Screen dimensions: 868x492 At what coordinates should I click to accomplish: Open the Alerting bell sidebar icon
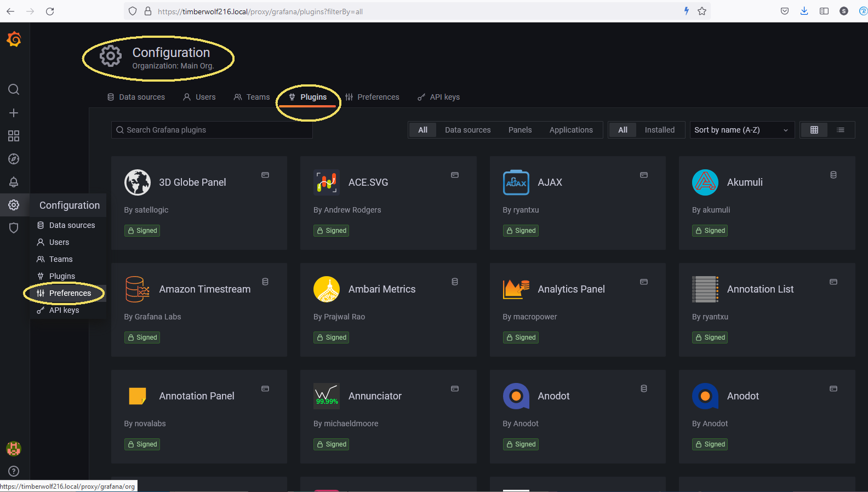coord(14,182)
